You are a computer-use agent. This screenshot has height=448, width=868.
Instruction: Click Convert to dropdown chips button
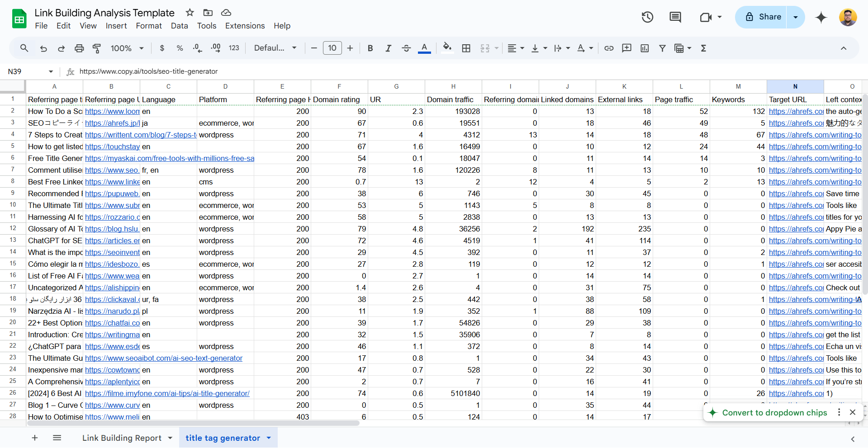click(774, 412)
